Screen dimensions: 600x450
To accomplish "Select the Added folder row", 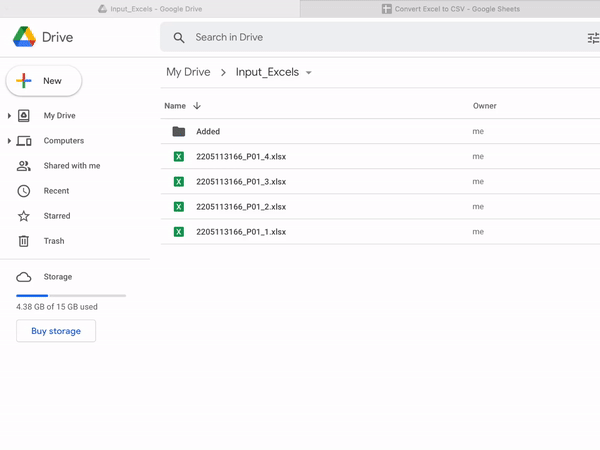I will click(300, 131).
